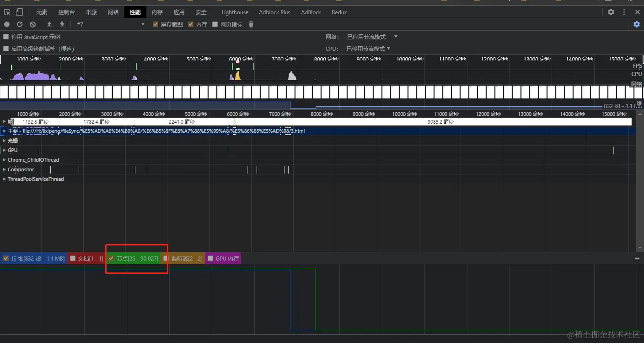Toggle the 内存 checkbox
This screenshot has height=343, width=644.
coord(191,24)
